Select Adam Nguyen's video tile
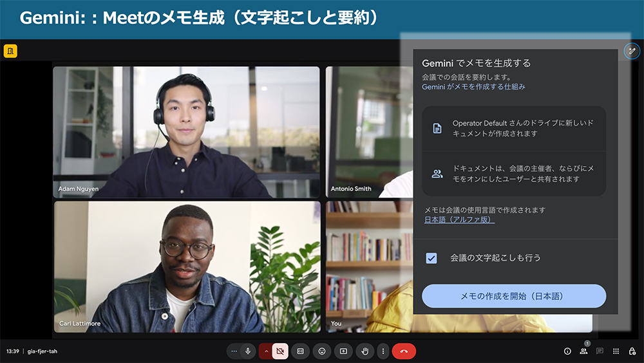Screen dimensions: 644x363 186,132
